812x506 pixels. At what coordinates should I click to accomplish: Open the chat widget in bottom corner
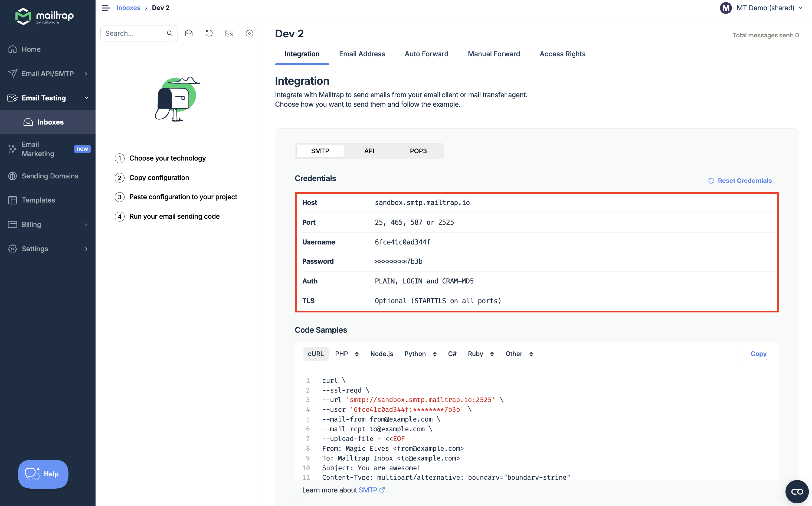point(797,492)
